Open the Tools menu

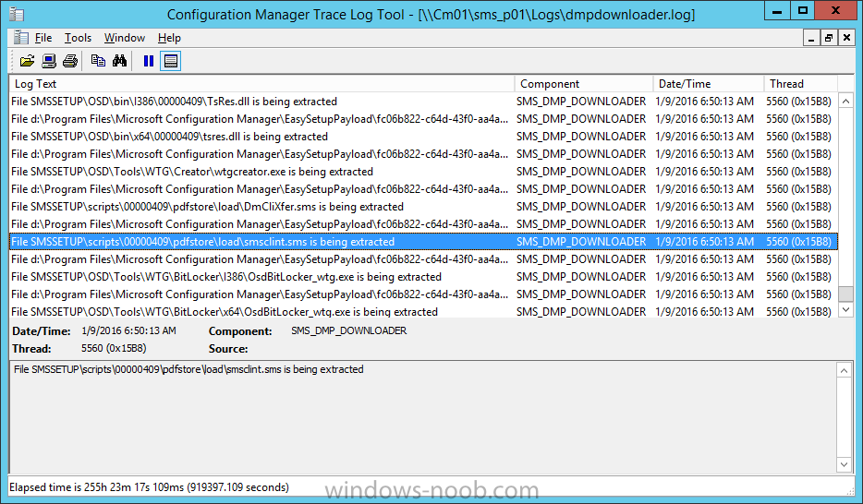click(x=78, y=38)
